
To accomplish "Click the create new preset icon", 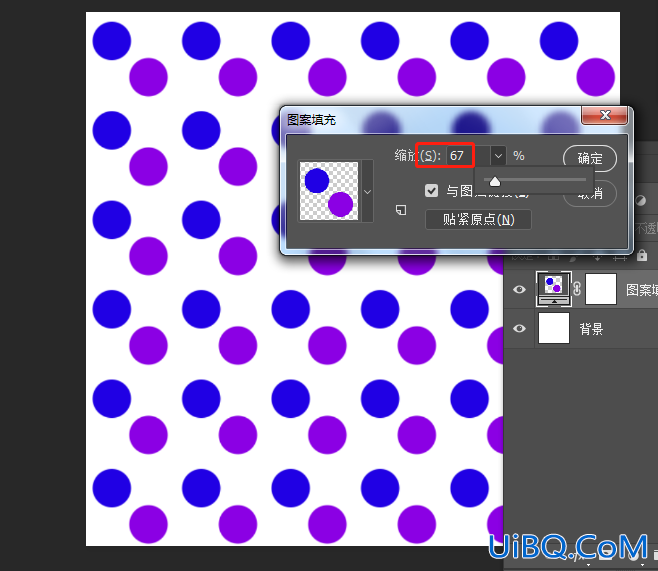I will coord(401,210).
